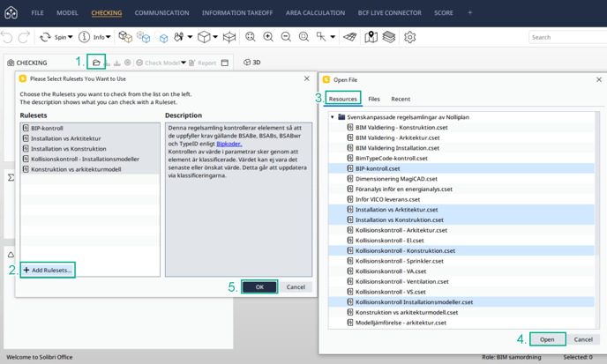The height and width of the screenshot is (364, 607).
Task: Select the Spin navigation tool icon
Action: click(45, 37)
